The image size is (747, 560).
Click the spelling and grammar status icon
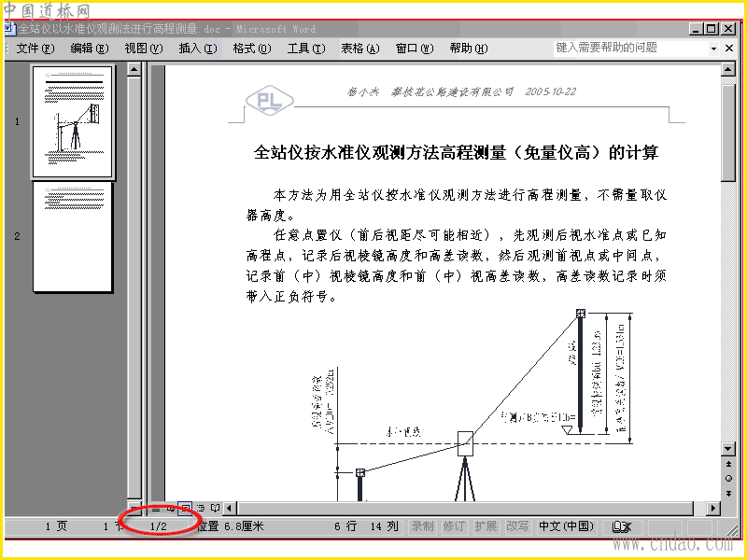click(x=622, y=526)
